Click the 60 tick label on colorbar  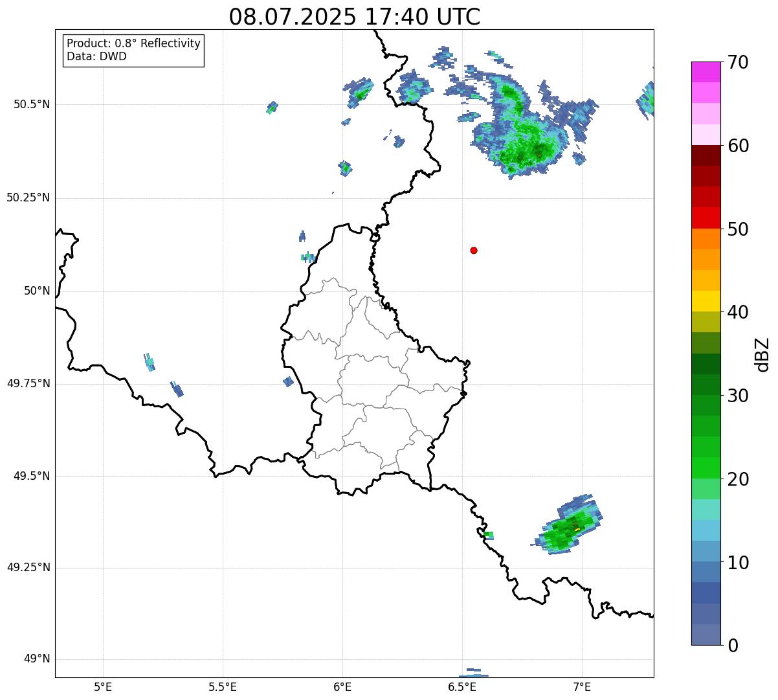[737, 146]
